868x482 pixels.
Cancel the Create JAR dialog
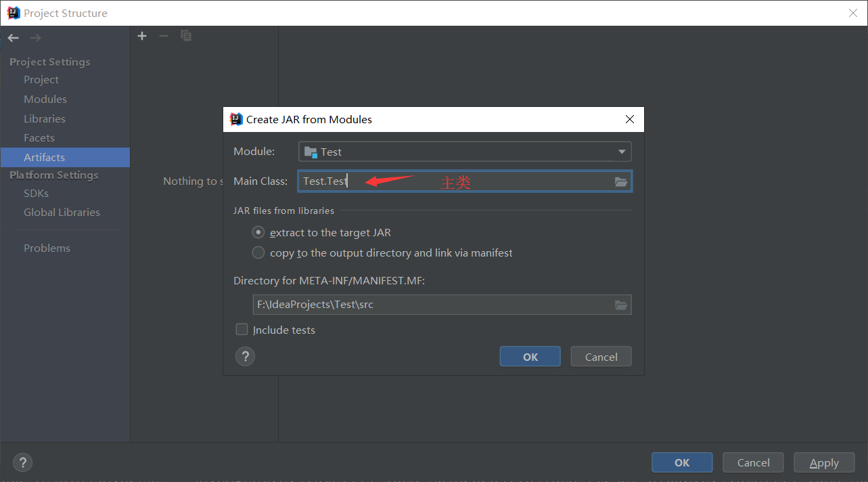point(601,357)
